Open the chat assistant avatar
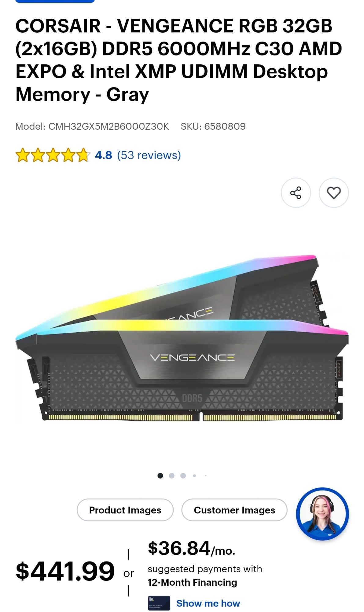364x612 pixels. point(322,514)
